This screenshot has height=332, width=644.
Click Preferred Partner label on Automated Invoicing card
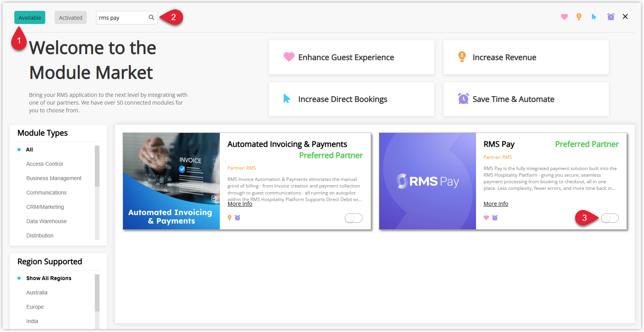tap(331, 155)
